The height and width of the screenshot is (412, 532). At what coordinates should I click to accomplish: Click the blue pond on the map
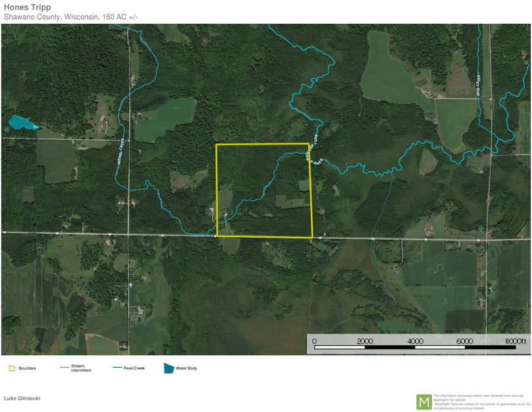[x=22, y=122]
